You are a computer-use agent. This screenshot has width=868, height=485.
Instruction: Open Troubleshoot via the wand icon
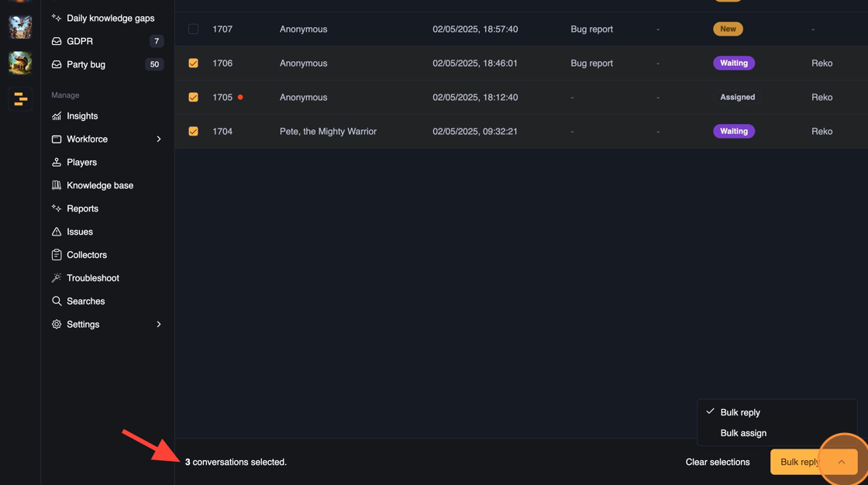(x=57, y=278)
